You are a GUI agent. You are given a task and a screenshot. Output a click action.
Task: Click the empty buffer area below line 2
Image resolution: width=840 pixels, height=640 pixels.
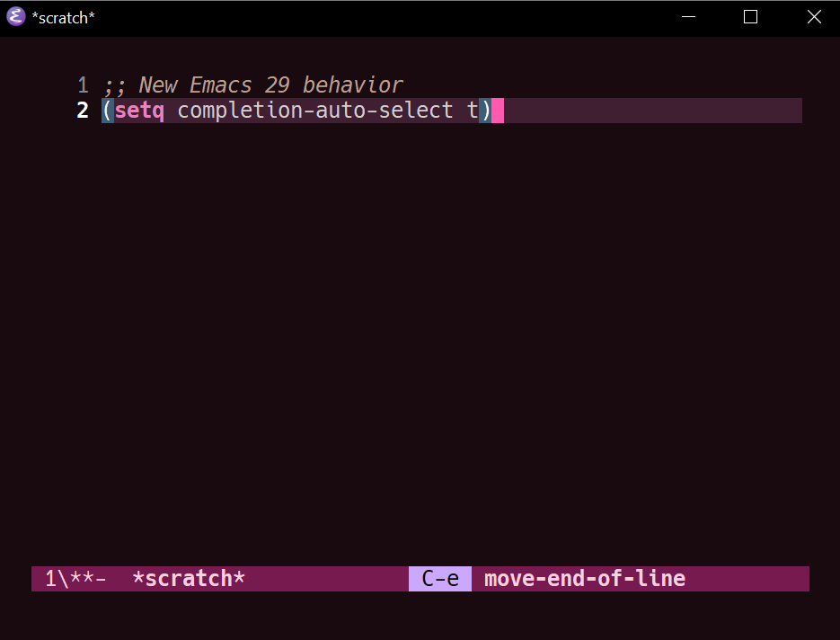420,343
